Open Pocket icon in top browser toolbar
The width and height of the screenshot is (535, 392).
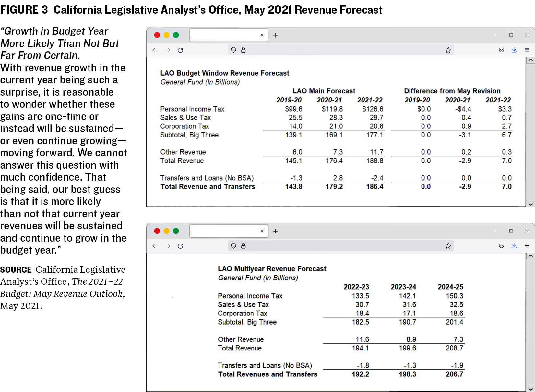pos(502,50)
